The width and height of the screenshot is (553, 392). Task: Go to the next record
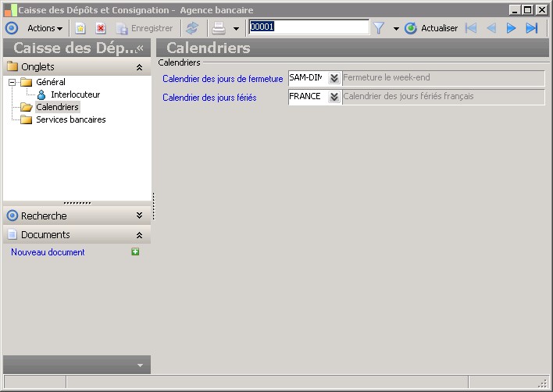click(x=511, y=28)
